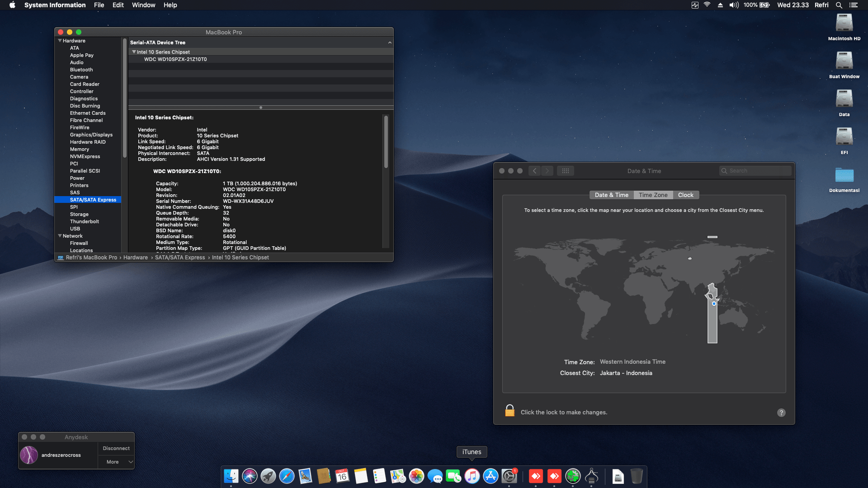Click Hardware in the path bar
The width and height of the screenshot is (868, 488).
click(136, 258)
